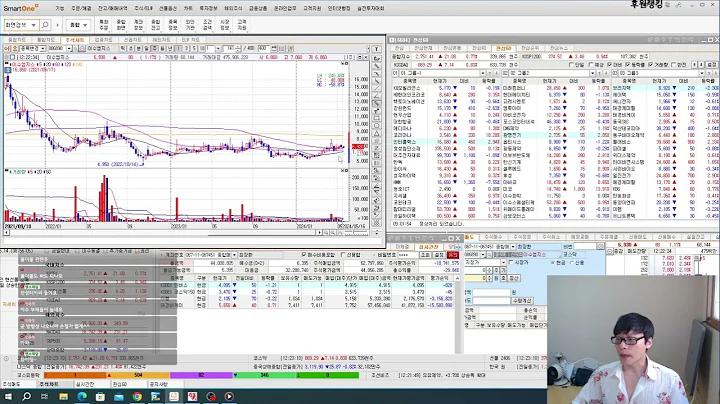Open account number dropdown in balance panel
The width and height of the screenshot is (720, 404).
tap(234, 254)
